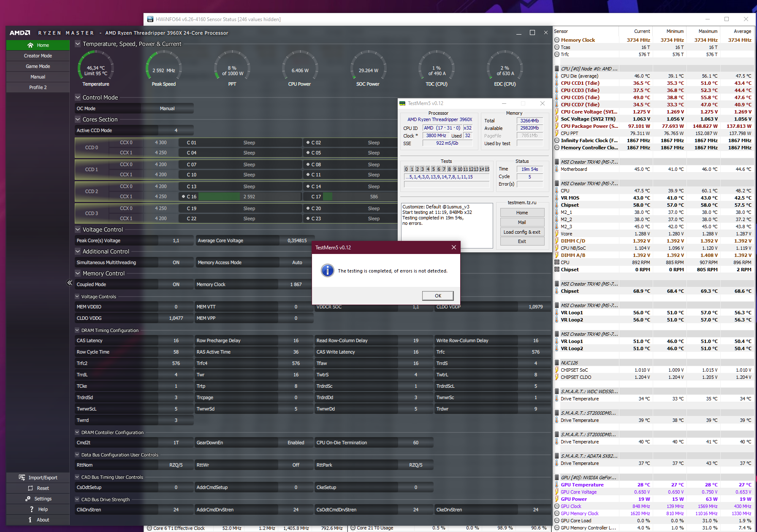Click the thermometer icon beside GPU Temperature
Image resolution: width=757 pixels, height=532 pixels.
click(x=557, y=485)
